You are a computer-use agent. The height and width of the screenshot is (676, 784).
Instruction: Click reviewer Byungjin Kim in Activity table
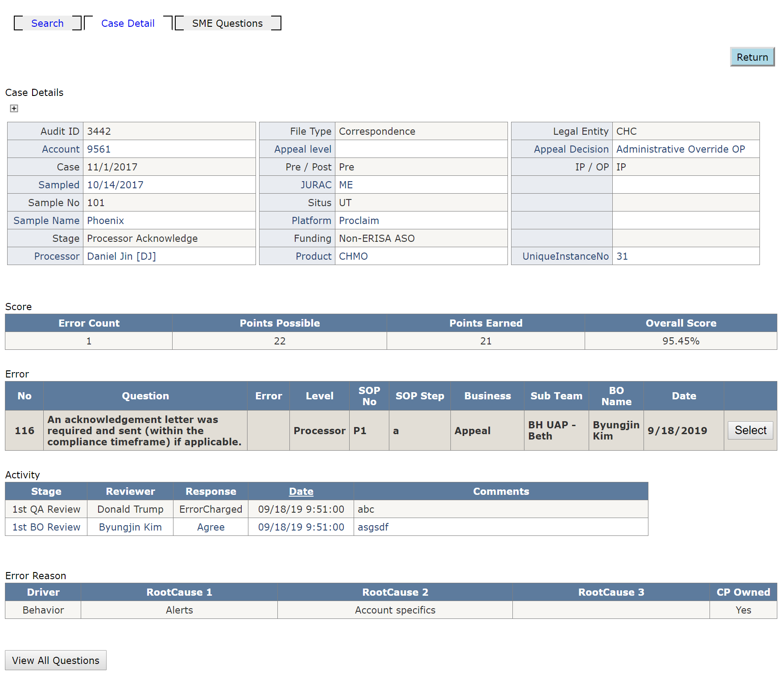pyautogui.click(x=130, y=527)
